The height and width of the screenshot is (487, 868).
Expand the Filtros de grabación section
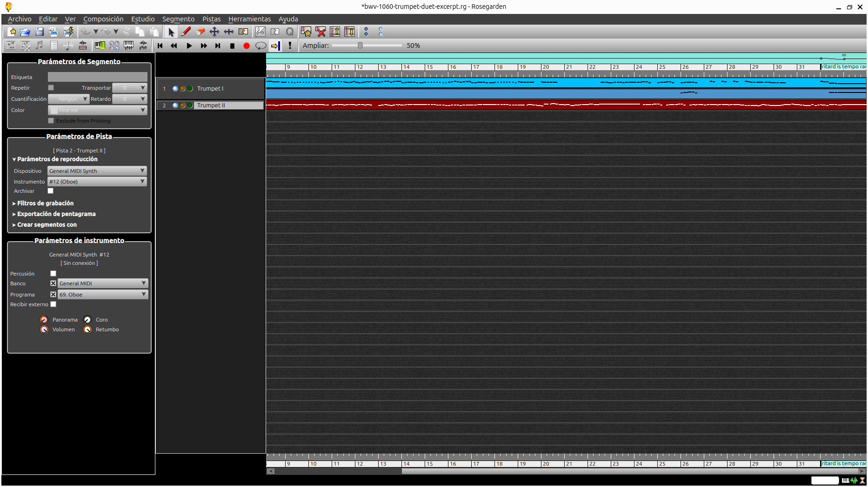pos(45,203)
